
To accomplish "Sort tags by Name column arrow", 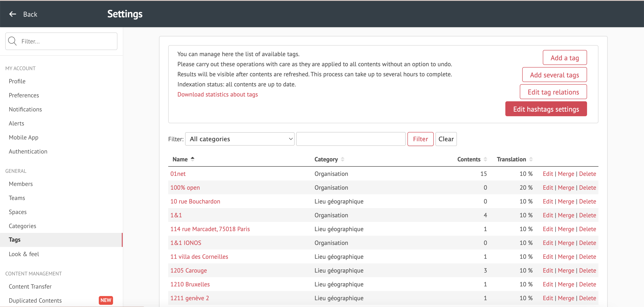I will 193,159.
